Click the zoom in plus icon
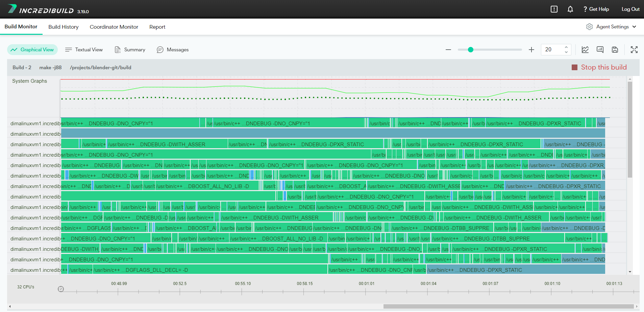This screenshot has width=644, height=312. [531, 50]
